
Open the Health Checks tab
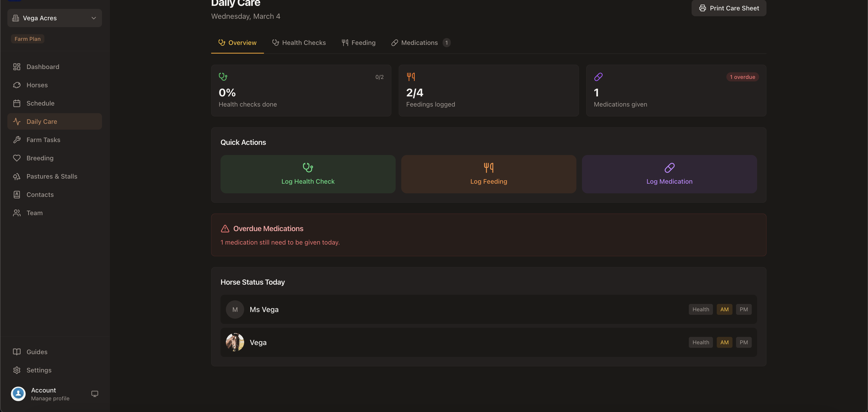299,42
